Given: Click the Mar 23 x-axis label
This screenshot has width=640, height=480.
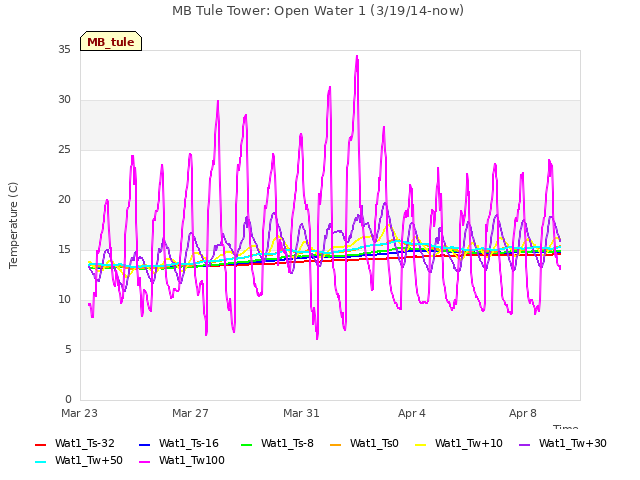Looking at the screenshot, I should pos(80,413).
